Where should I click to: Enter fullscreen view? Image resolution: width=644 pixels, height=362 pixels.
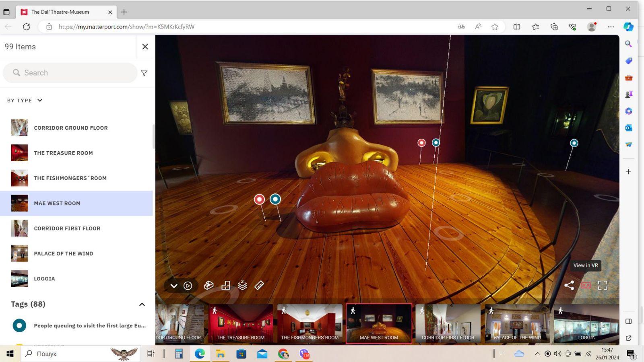point(603,285)
